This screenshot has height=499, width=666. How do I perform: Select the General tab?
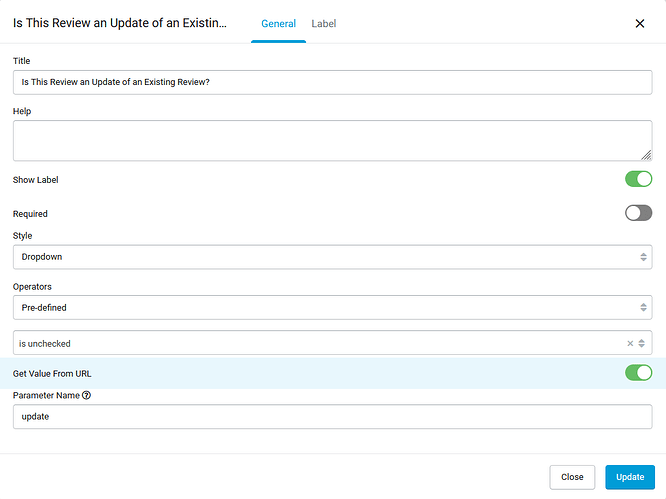tap(278, 23)
